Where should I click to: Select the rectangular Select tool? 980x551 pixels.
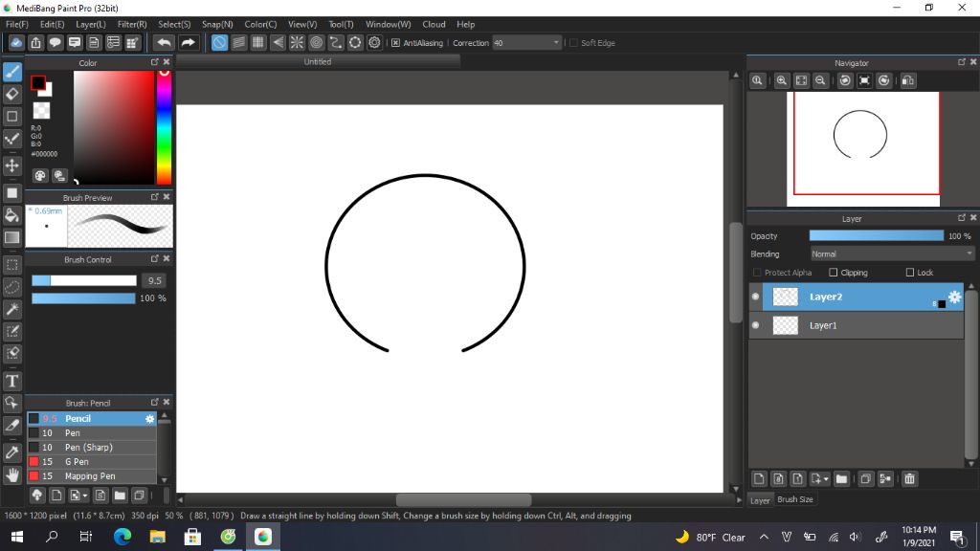click(12, 265)
